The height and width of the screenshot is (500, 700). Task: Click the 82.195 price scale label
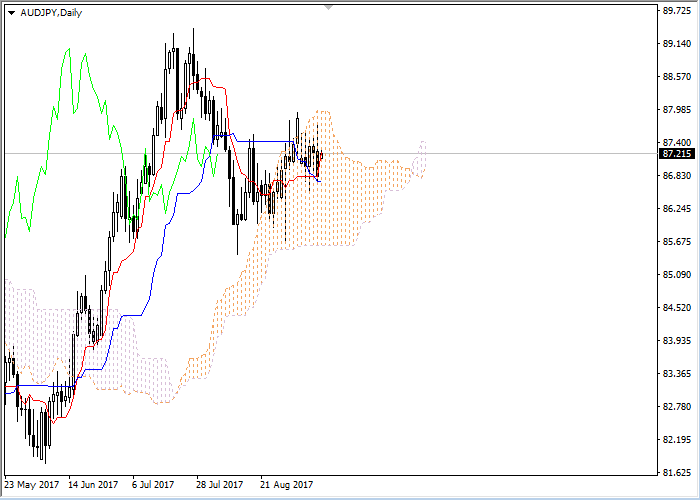coord(677,439)
